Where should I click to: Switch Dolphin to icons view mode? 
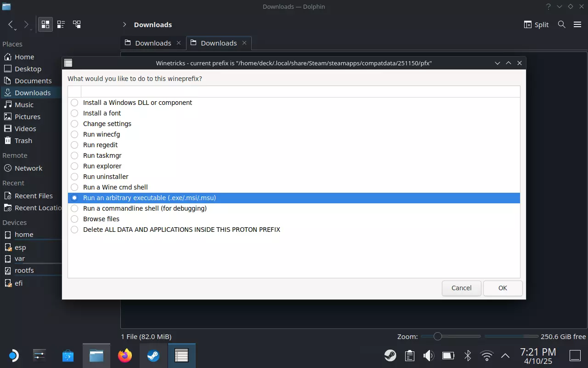pos(45,25)
